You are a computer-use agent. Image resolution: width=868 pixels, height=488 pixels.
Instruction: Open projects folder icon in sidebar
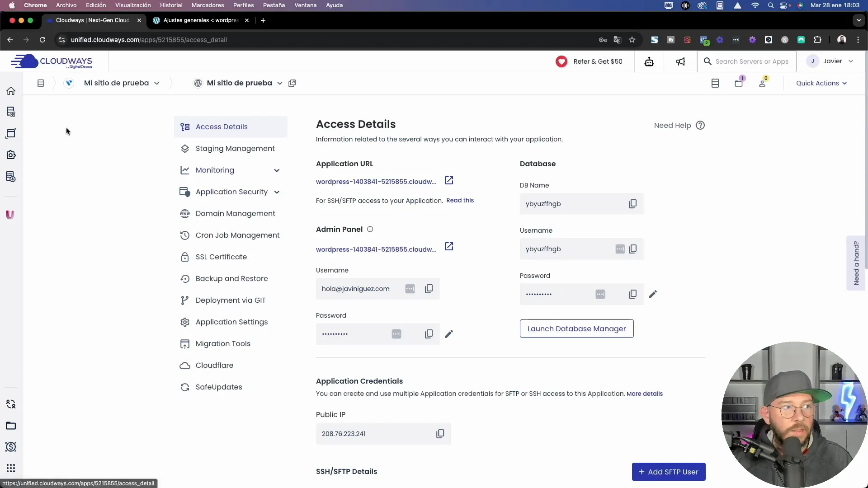[11, 426]
